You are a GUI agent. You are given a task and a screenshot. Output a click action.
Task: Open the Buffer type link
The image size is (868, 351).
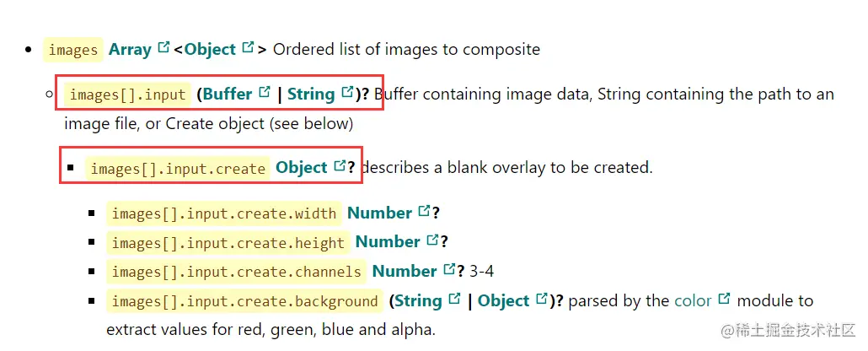[x=228, y=94]
